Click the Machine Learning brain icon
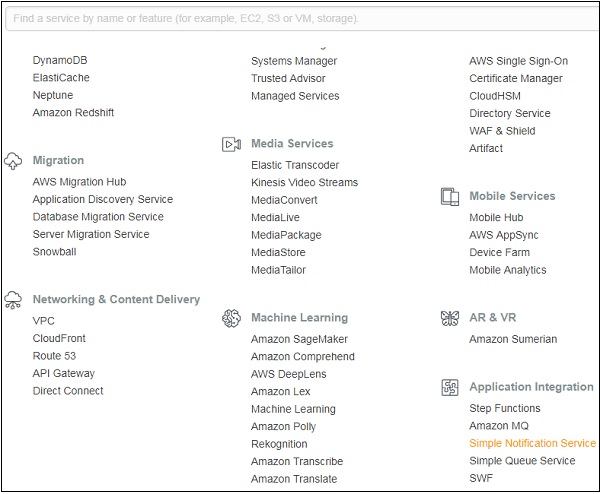 232,318
